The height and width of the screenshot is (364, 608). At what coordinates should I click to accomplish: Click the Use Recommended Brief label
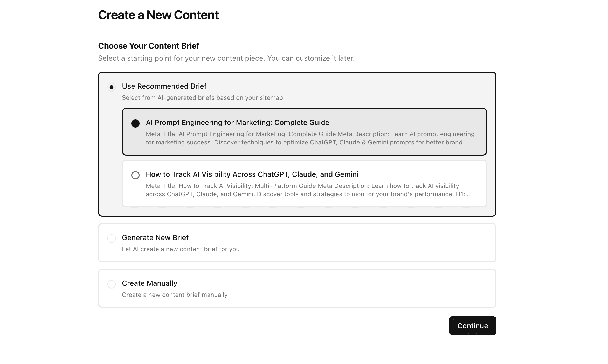(x=164, y=86)
